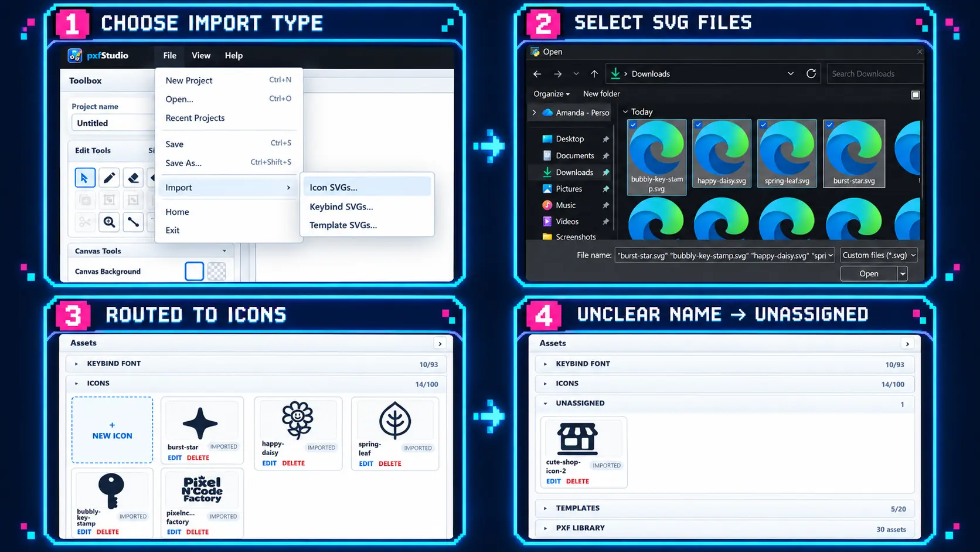The height and width of the screenshot is (552, 980).
Task: Click the + NEW ICON tile
Action: point(112,430)
